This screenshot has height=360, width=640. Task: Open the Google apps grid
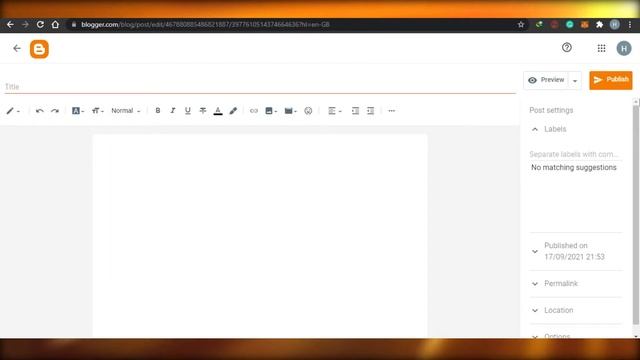point(601,49)
